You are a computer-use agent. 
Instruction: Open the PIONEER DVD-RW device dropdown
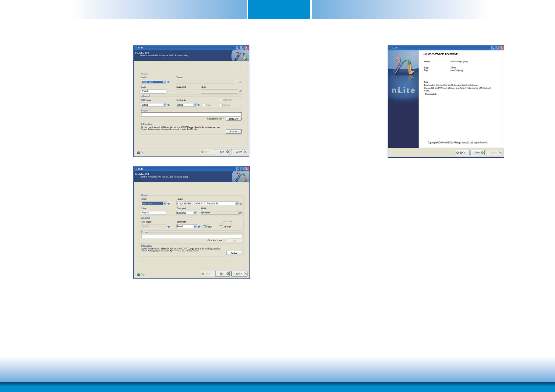click(207, 203)
